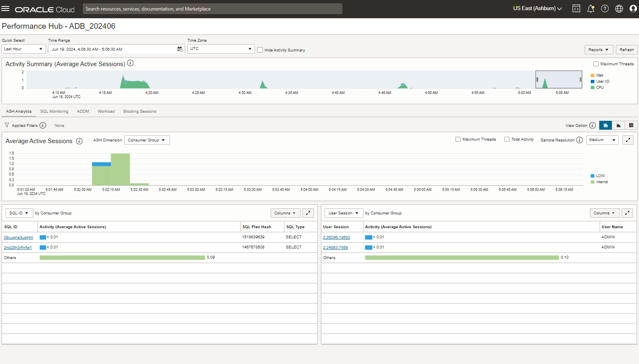The height and width of the screenshot is (364, 639).
Task: Open the Sample Resolution Medium dropdown
Action: coord(602,140)
